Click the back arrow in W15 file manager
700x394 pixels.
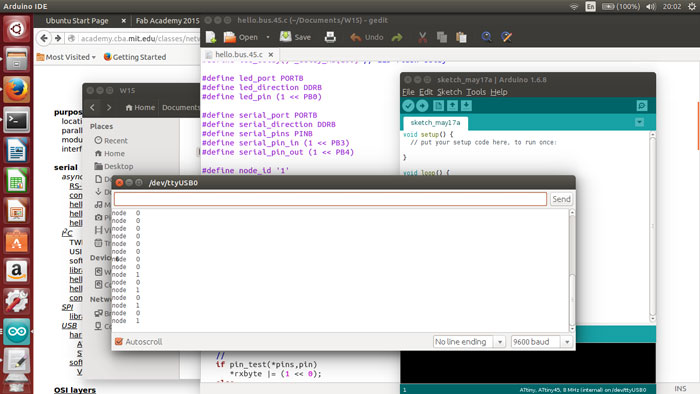(92, 107)
